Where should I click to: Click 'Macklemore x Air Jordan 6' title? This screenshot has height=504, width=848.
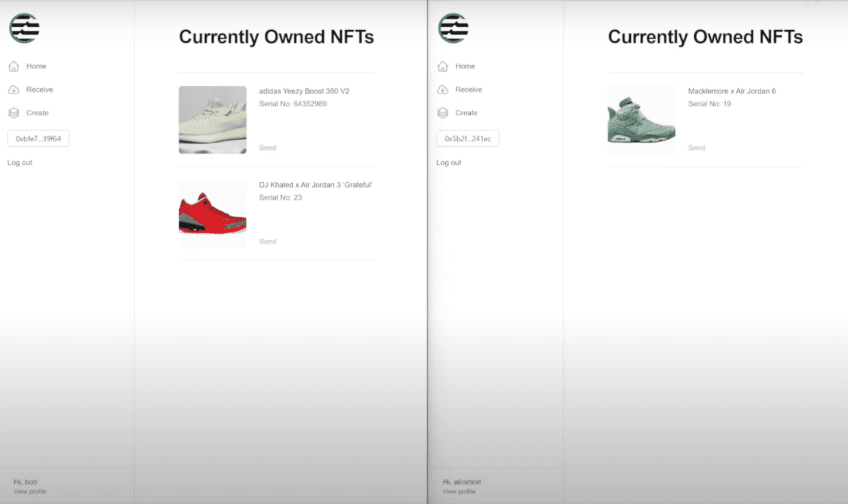coord(732,91)
